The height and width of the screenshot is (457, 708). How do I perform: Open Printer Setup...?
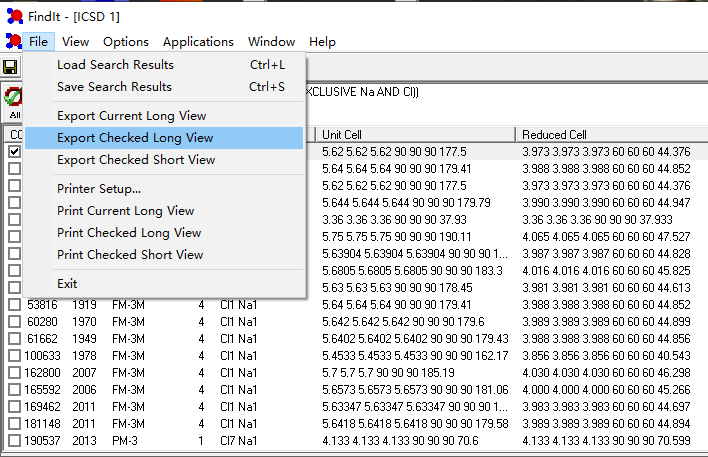coord(164,189)
